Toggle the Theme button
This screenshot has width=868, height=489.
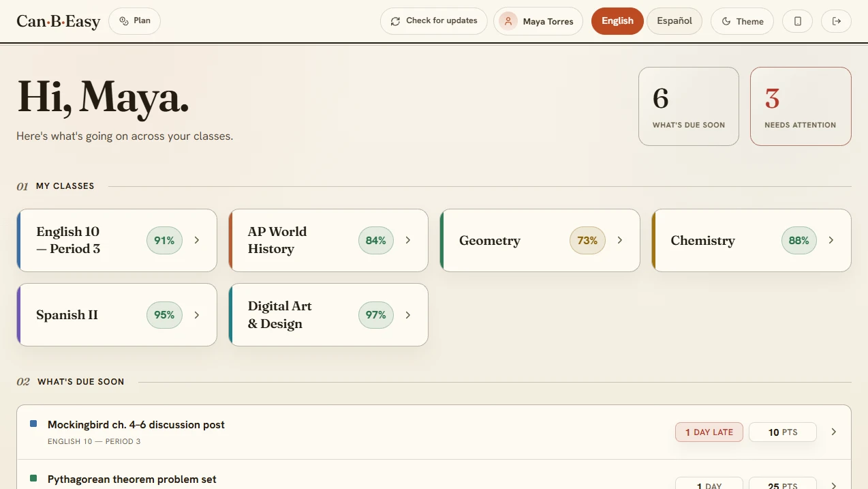pos(742,21)
